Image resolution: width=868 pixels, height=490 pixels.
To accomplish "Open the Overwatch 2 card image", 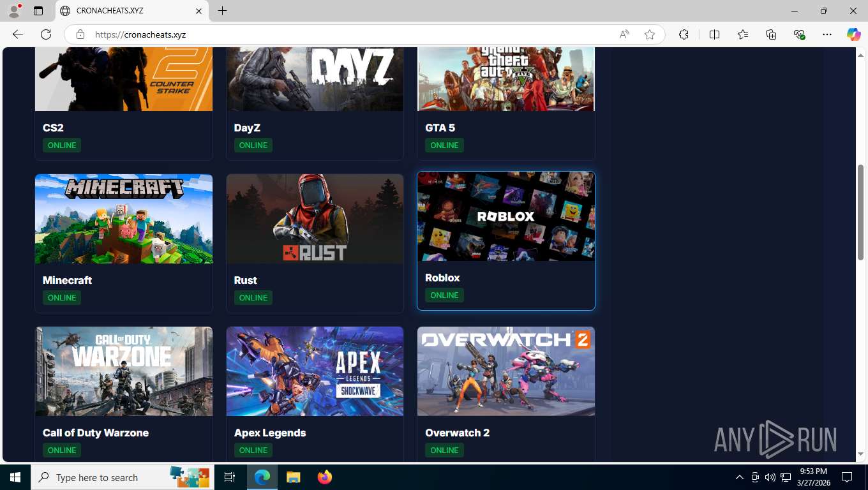I will click(506, 371).
